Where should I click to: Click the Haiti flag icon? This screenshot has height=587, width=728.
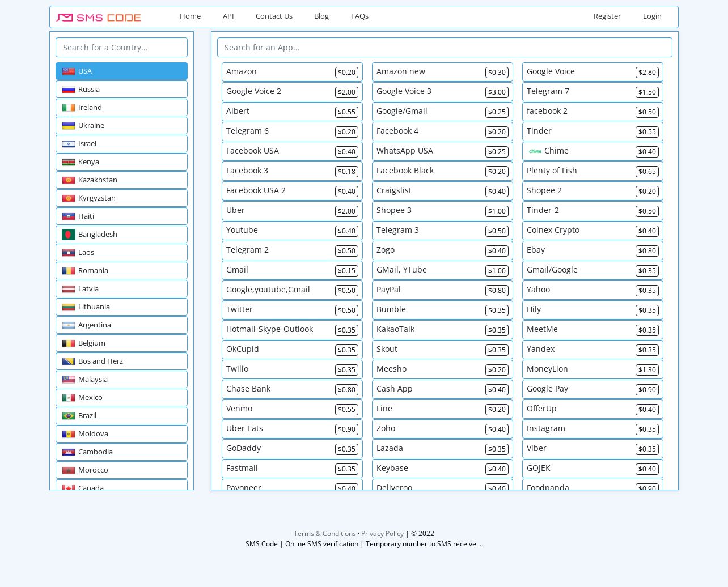pyautogui.click(x=69, y=216)
